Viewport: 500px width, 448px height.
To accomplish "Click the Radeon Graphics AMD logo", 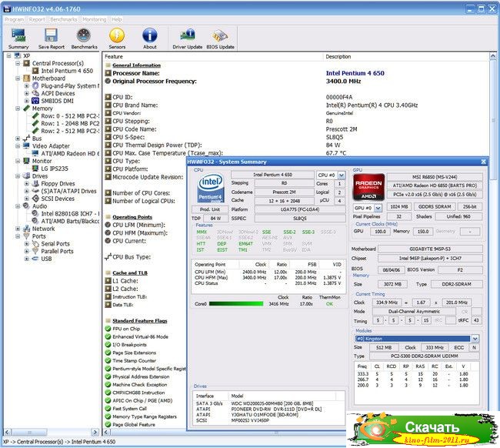I will coord(368,187).
